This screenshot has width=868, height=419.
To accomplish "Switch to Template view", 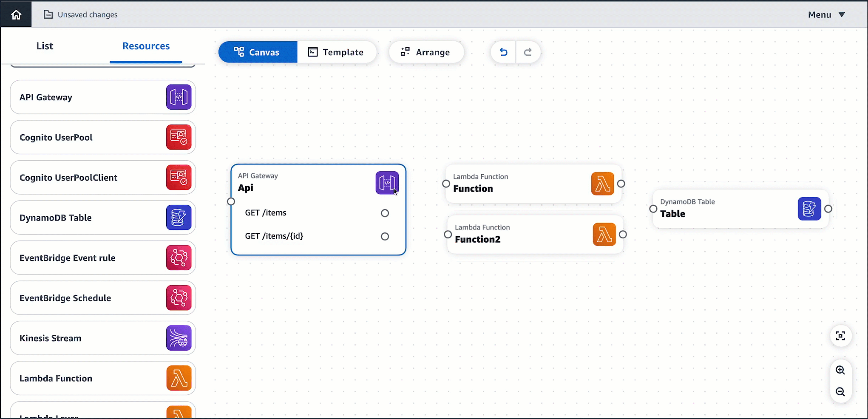I will tap(337, 52).
